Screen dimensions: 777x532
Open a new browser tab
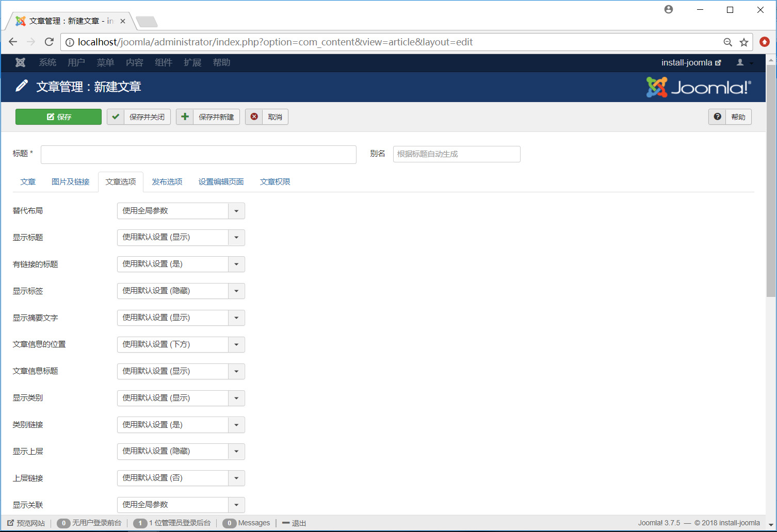point(147,22)
